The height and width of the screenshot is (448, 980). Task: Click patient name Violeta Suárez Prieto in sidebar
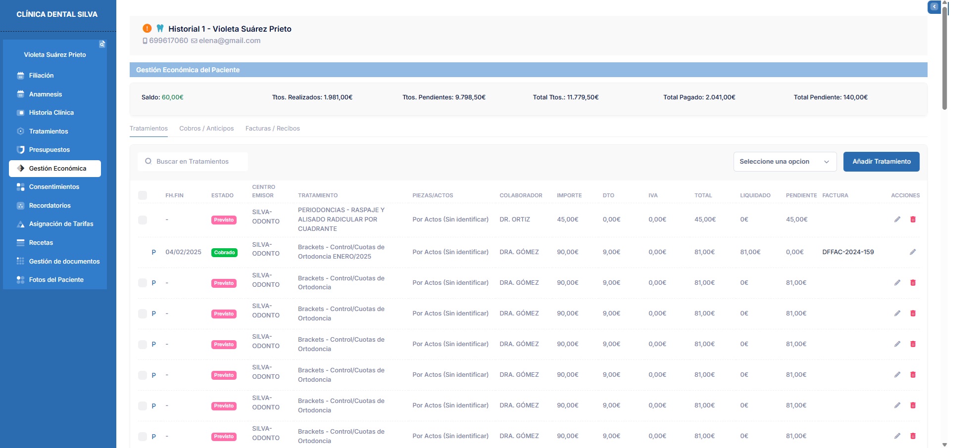(x=55, y=55)
